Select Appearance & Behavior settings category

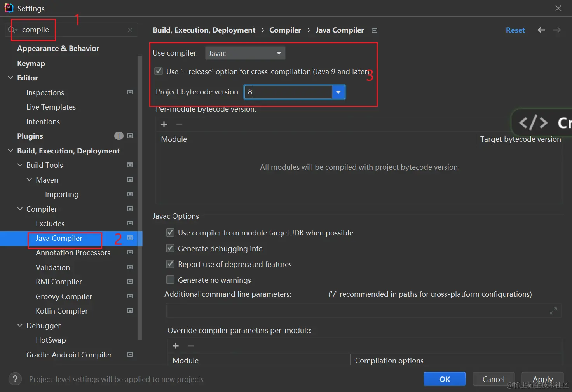[x=58, y=49]
